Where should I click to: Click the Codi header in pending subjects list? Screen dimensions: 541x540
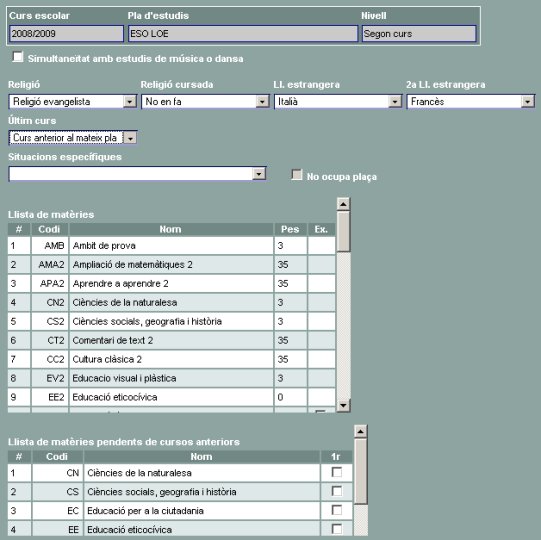coord(57,457)
